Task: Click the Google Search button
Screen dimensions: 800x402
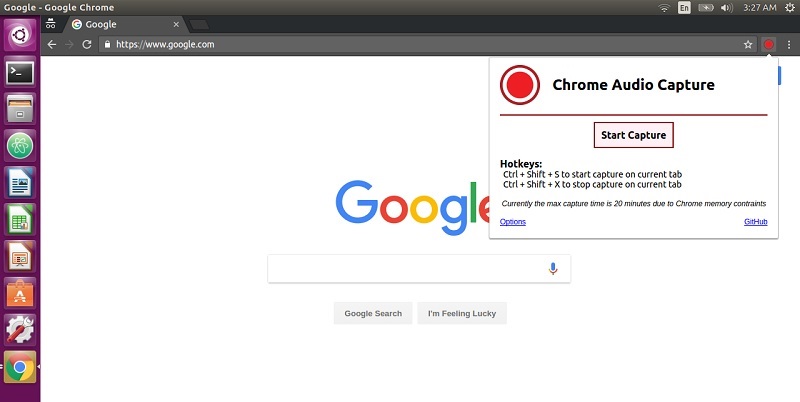Action: tap(373, 313)
